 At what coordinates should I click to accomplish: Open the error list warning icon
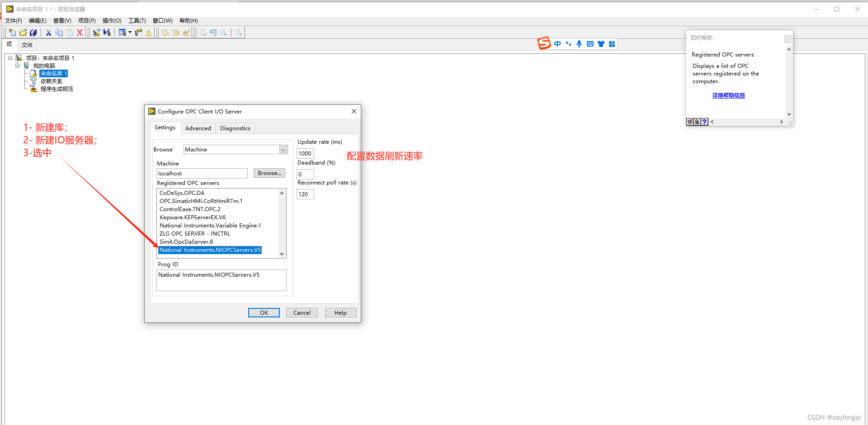tap(149, 32)
